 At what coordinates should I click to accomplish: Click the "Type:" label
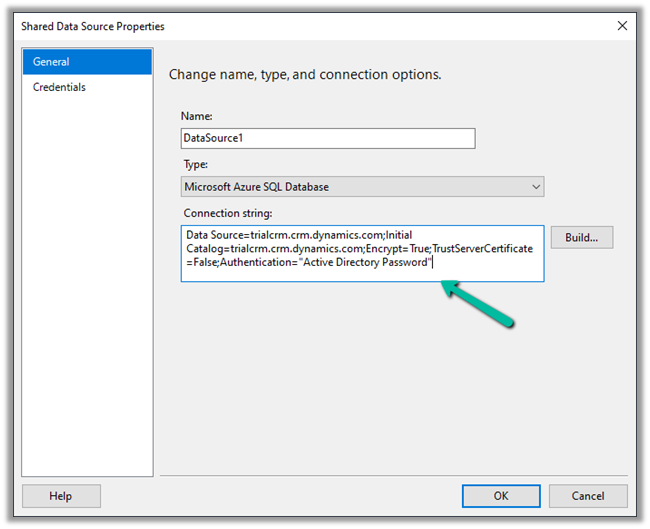(x=196, y=163)
